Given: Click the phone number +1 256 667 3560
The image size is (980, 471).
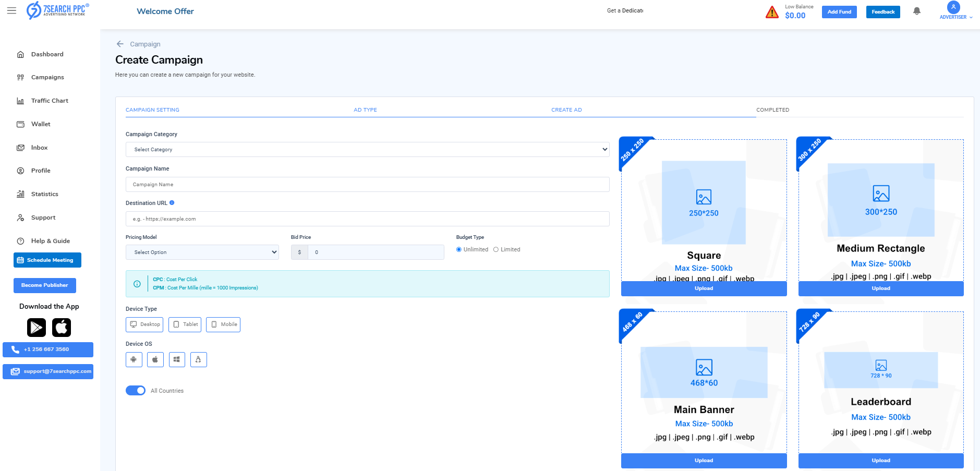Looking at the screenshot, I should [x=48, y=349].
